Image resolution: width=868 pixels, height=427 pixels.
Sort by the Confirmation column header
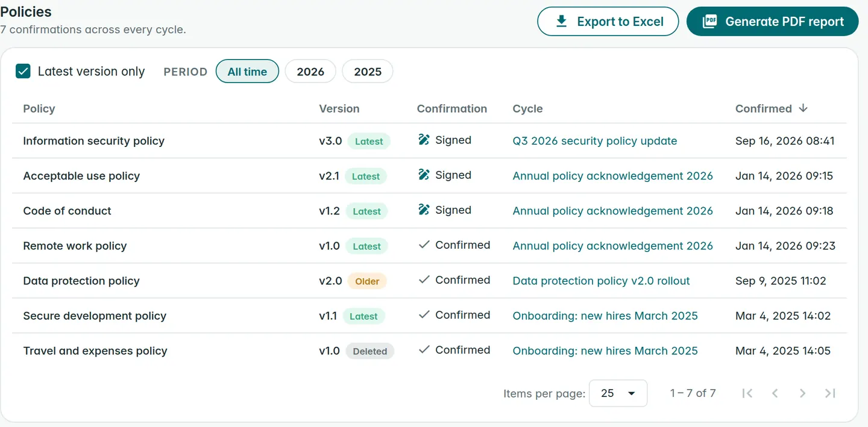[x=452, y=108]
